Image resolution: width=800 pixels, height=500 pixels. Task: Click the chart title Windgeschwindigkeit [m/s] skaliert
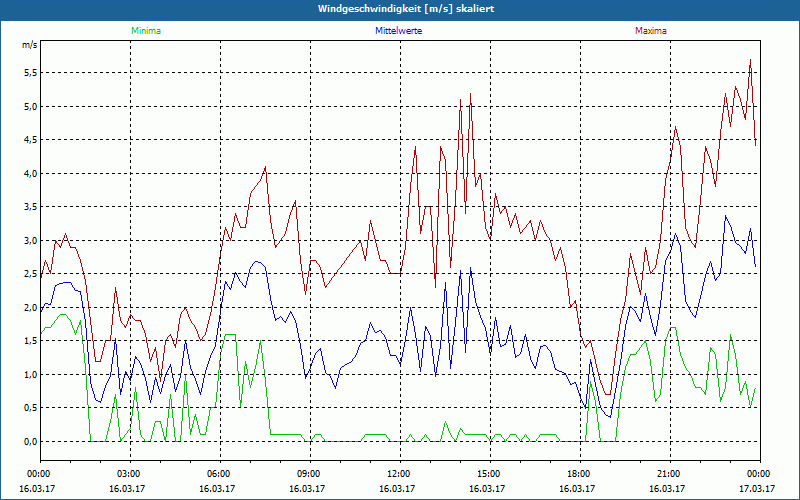(x=406, y=9)
